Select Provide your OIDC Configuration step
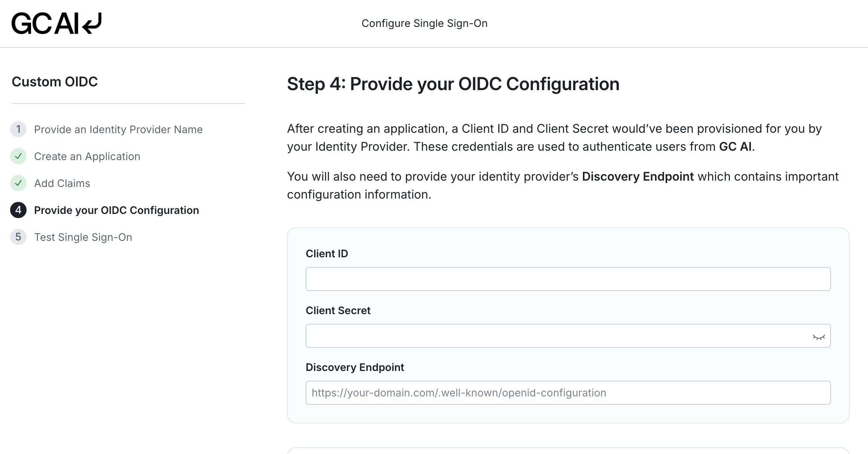The height and width of the screenshot is (454, 868). click(116, 210)
